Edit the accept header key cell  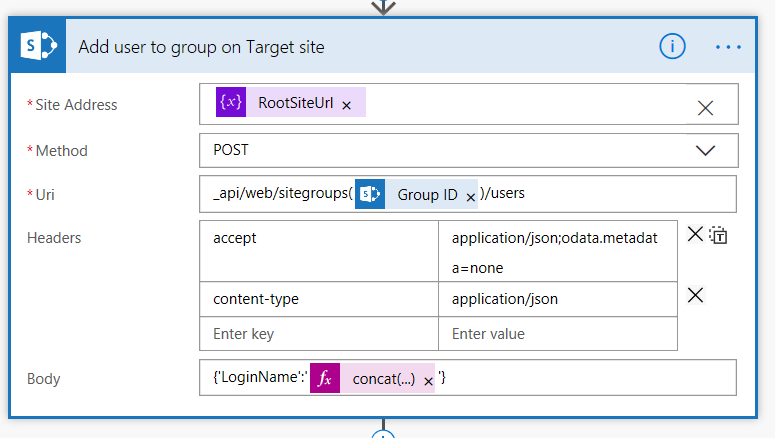pyautogui.click(x=319, y=239)
